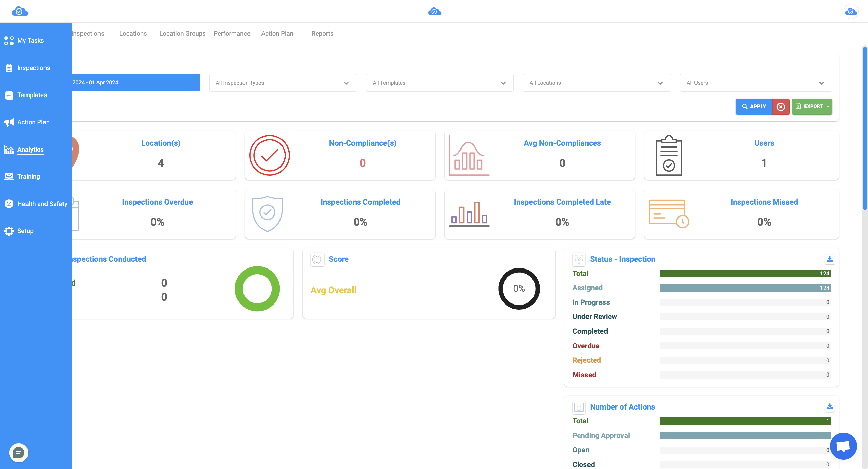The height and width of the screenshot is (469, 868).
Task: Toggle the Non-Compliance status icon
Action: (x=269, y=155)
